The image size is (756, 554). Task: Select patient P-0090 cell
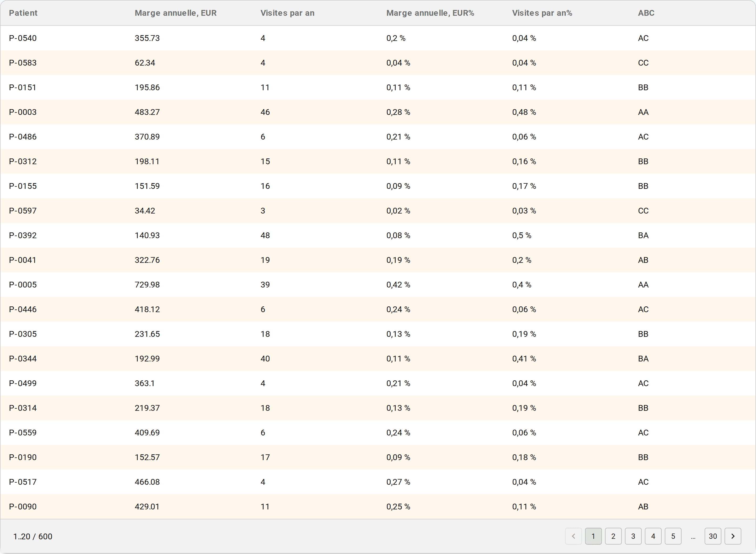(x=23, y=506)
